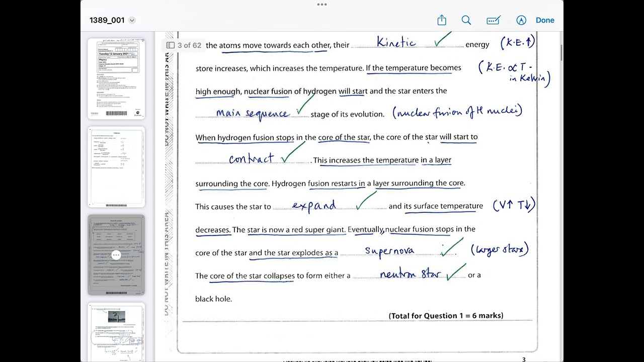Image resolution: width=644 pixels, height=362 pixels.
Task: Click the vertical scrollbar on the right edge
Action: point(561,53)
